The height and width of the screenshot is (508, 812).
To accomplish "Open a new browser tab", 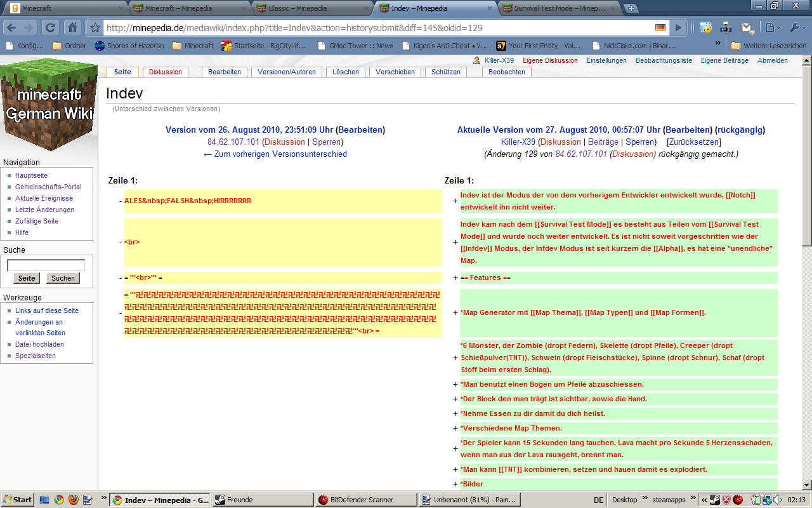I will 631,8.
